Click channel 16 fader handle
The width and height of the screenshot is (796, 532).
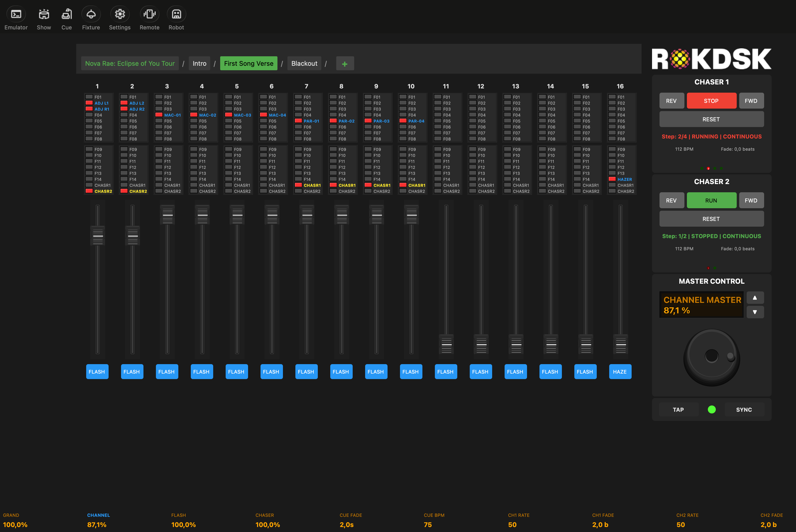tap(621, 345)
